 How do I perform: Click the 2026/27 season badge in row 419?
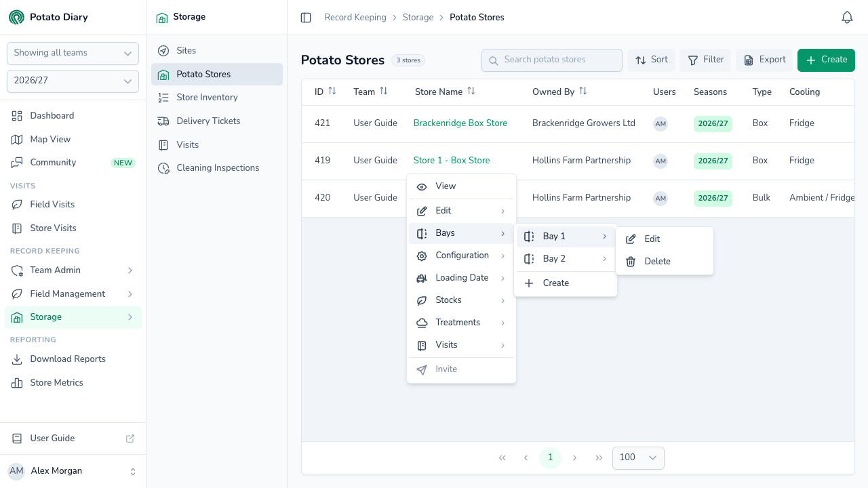coord(713,161)
